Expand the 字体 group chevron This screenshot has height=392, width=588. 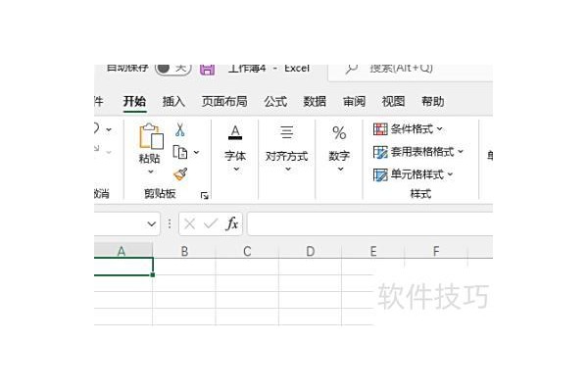[x=236, y=170]
